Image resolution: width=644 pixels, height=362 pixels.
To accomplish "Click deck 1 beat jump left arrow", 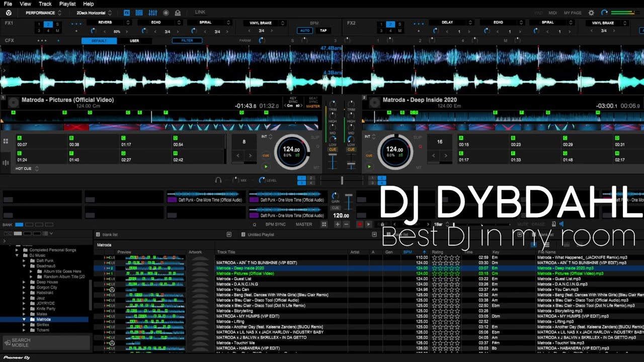I will pyautogui.click(x=238, y=156).
